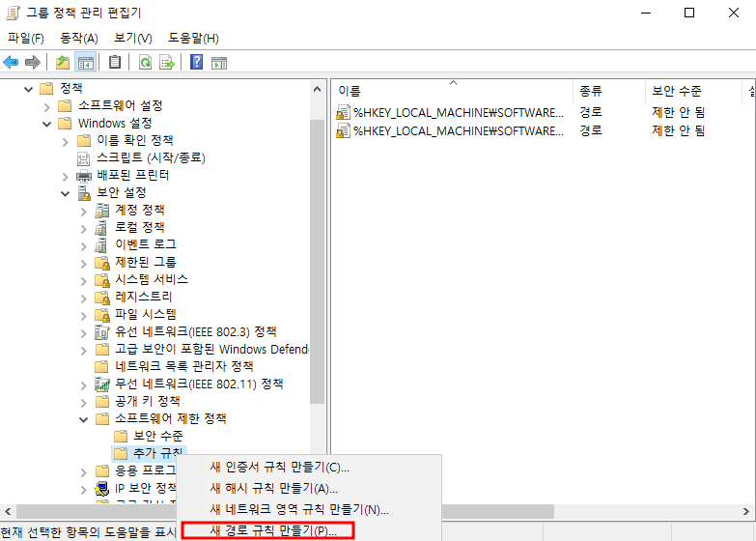Screen dimensions: 756x541
Task: Click the 로컬 정책 icon
Action: click(101, 228)
